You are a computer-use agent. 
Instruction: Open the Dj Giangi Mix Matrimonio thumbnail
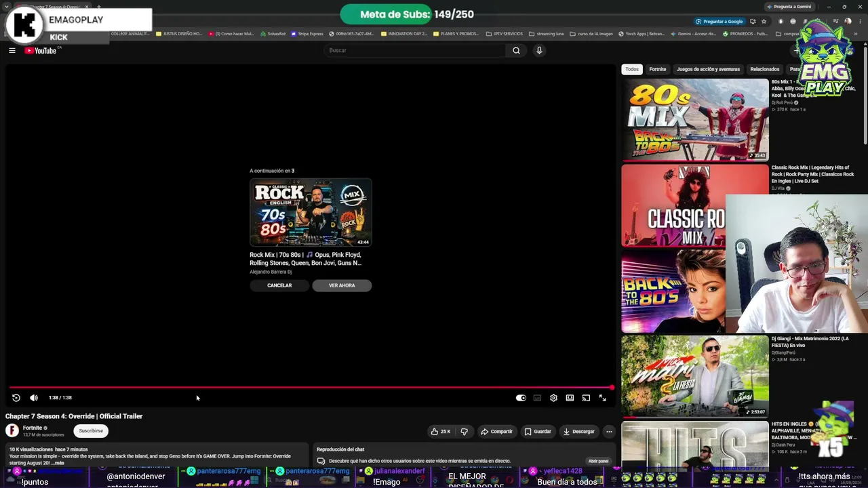695,376
